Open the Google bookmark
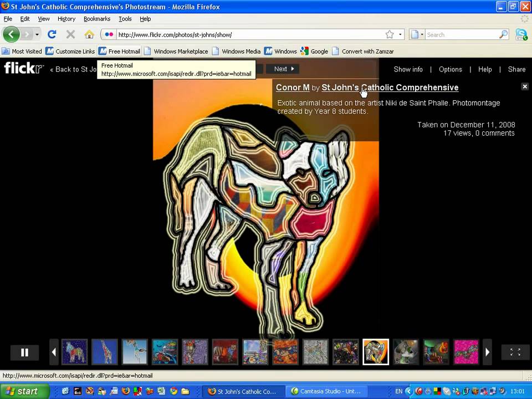Image resolution: width=532 pixels, height=399 pixels. click(x=314, y=51)
